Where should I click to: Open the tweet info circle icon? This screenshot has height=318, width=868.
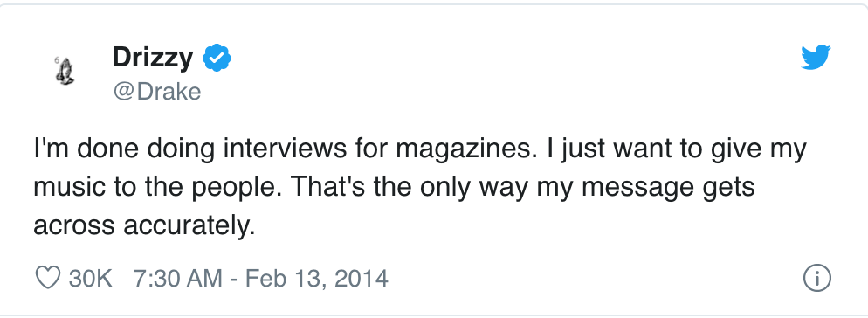point(817,278)
